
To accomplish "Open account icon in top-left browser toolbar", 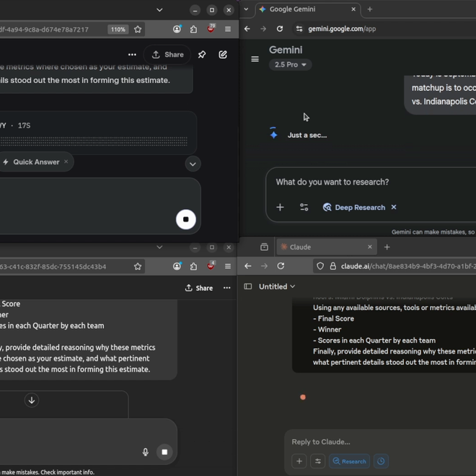I will pyautogui.click(x=177, y=29).
